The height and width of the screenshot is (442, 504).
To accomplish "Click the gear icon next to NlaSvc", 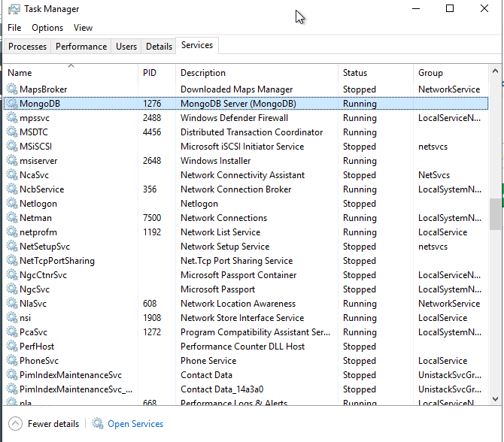I will point(12,303).
